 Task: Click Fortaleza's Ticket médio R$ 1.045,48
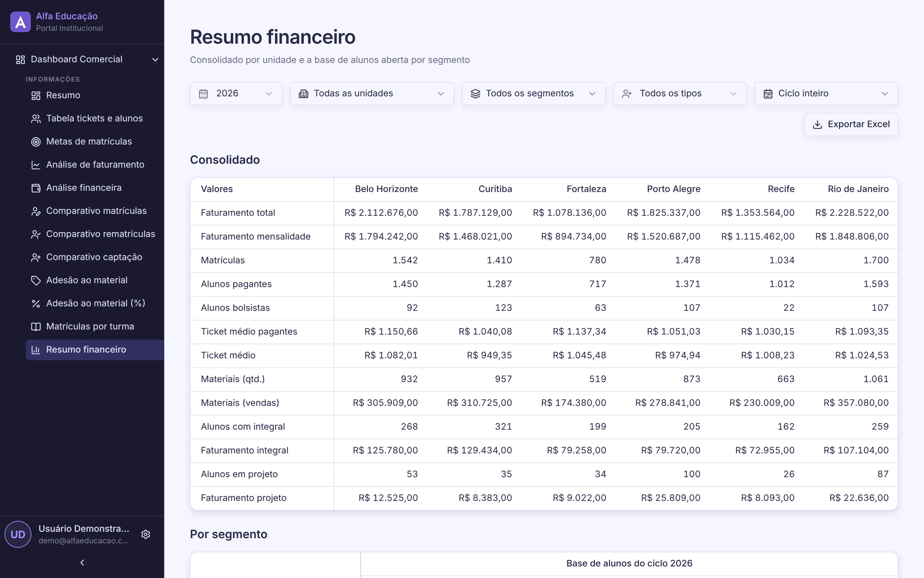coord(579,355)
